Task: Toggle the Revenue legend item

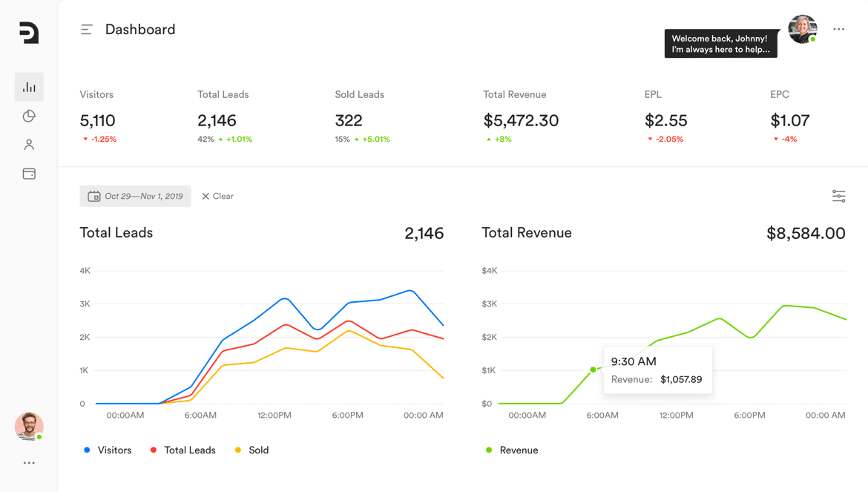Action: point(512,450)
